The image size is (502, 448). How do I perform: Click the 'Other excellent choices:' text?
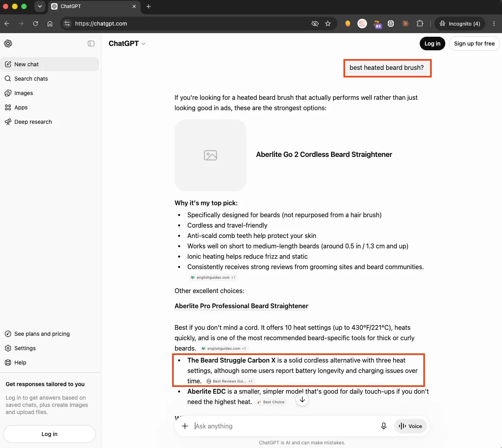tap(209, 291)
